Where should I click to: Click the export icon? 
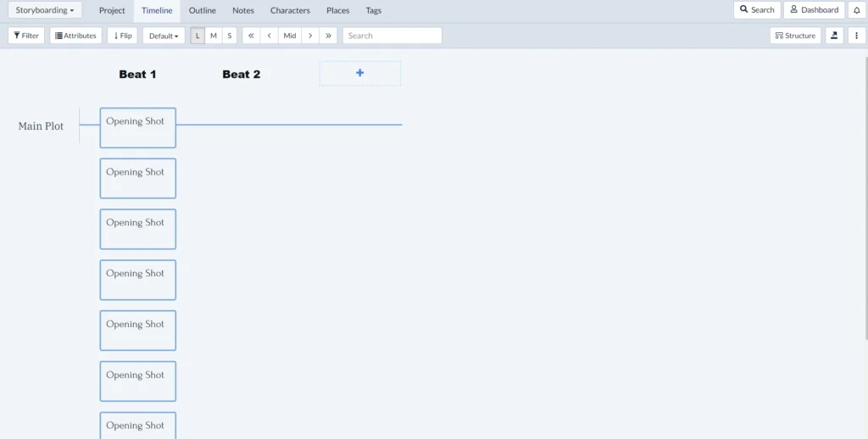coord(834,36)
